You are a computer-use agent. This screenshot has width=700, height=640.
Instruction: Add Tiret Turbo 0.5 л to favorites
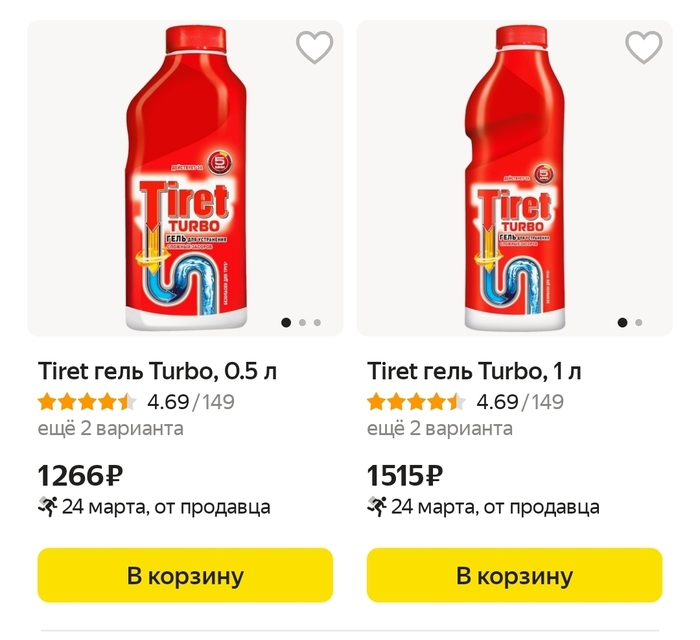pos(315,48)
